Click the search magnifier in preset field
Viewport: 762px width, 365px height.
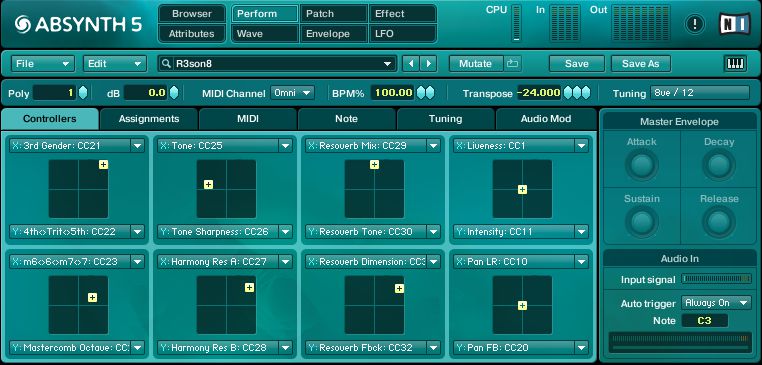point(166,64)
